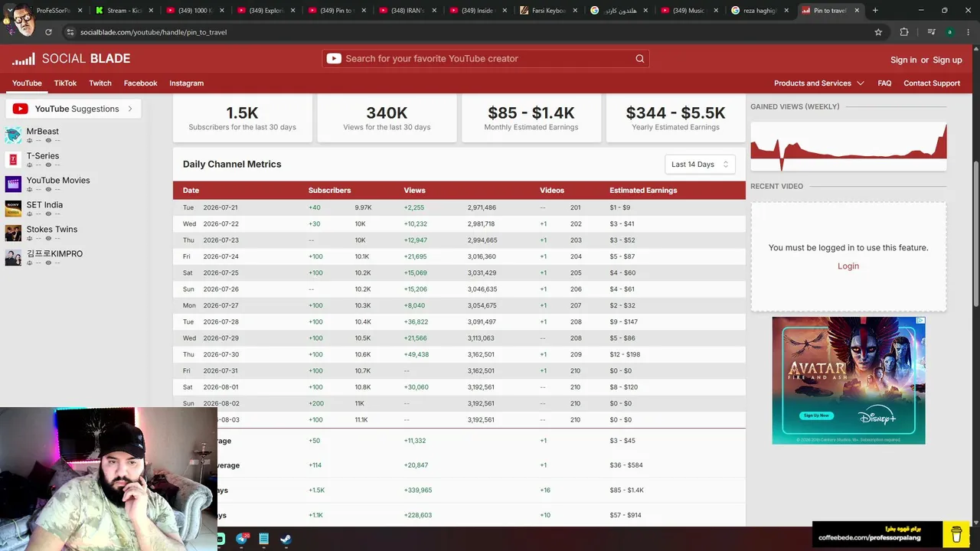This screenshot has height=551, width=980.
Task: Click the AdChoices icon on Avatar ad
Action: tap(921, 321)
